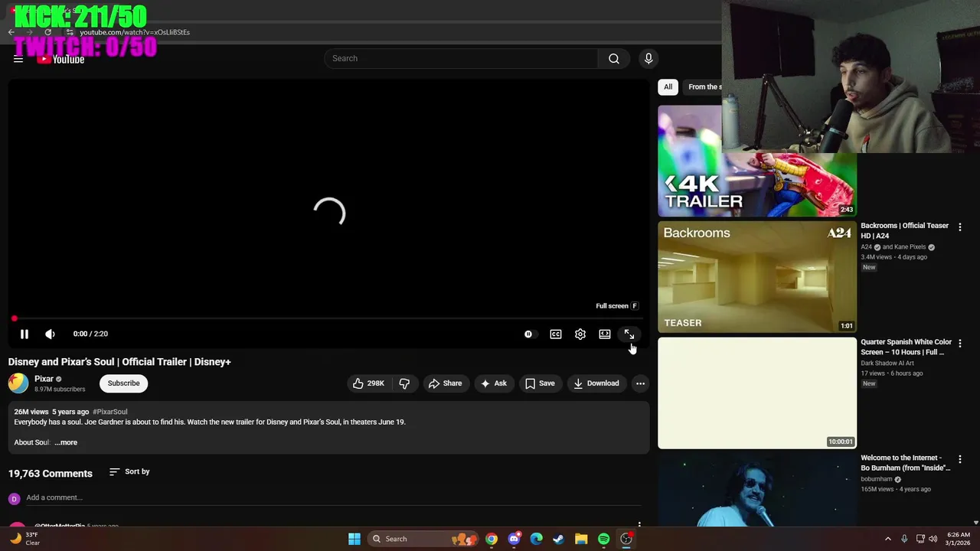
Task: Click the red playhead scrubber
Action: pyautogui.click(x=15, y=318)
